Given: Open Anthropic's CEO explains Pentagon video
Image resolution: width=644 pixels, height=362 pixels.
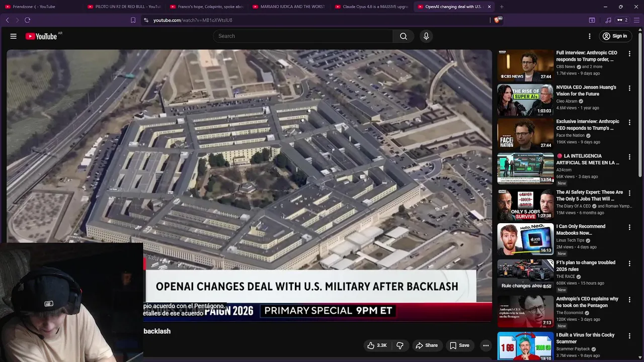Looking at the screenshot, I should pyautogui.click(x=587, y=302).
